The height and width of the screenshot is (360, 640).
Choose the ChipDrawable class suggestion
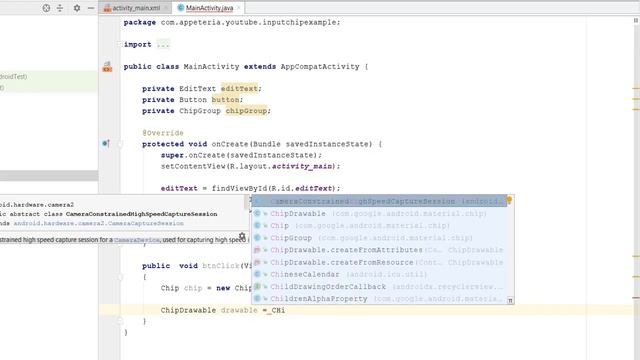[x=379, y=213]
